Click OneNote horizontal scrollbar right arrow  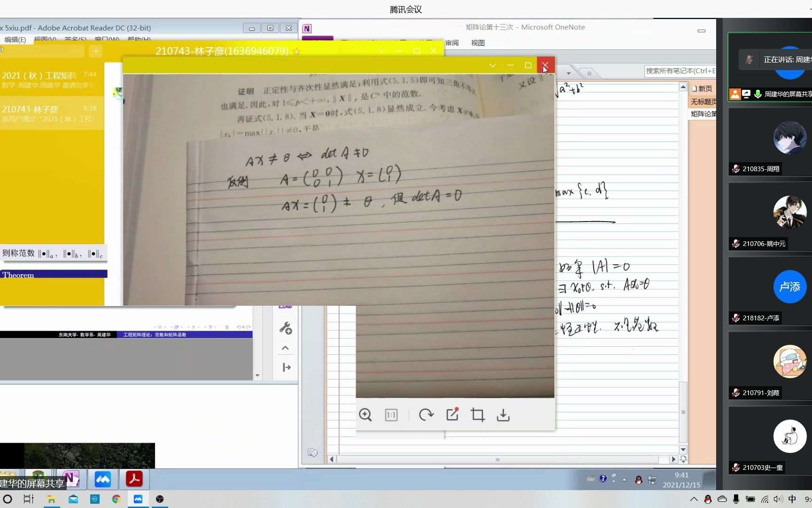[673, 459]
